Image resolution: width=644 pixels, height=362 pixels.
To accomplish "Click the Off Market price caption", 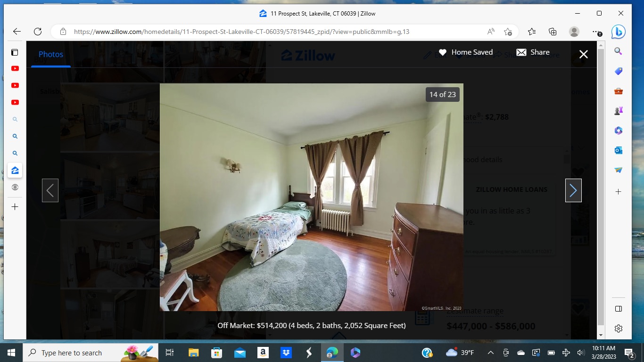I will (312, 325).
